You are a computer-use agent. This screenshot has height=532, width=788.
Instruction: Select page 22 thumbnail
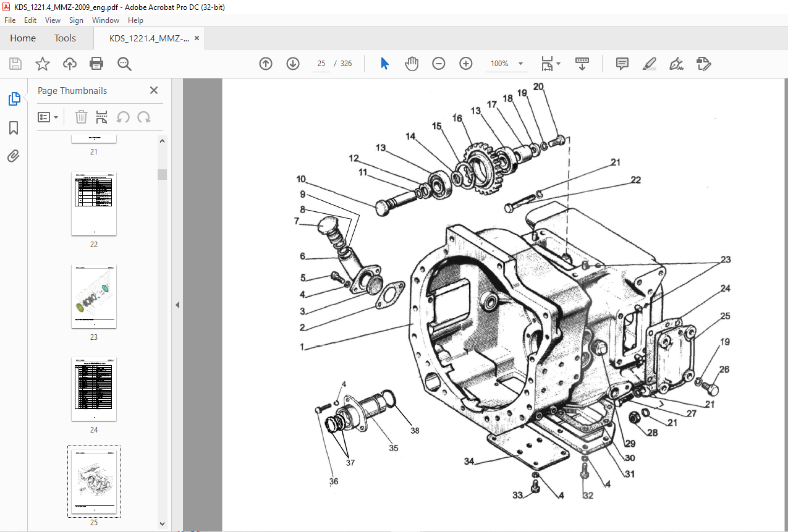[x=94, y=204]
